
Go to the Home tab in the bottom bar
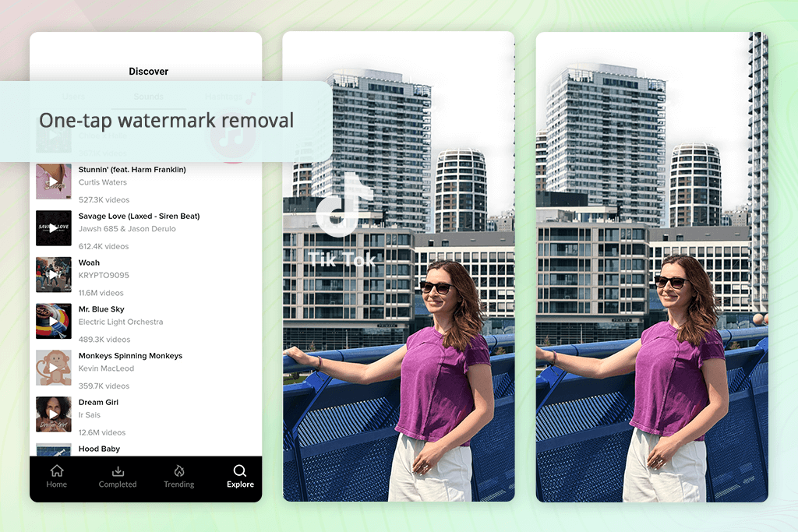56,477
